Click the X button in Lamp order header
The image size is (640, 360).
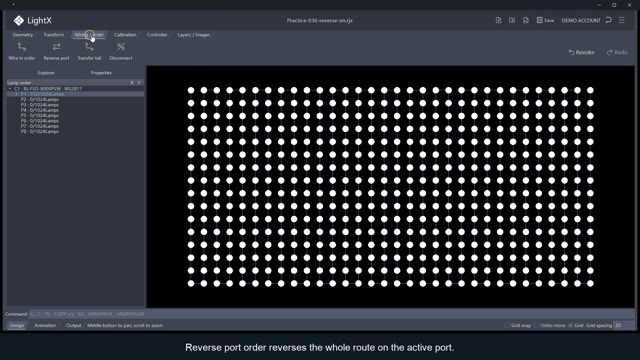coord(132,82)
